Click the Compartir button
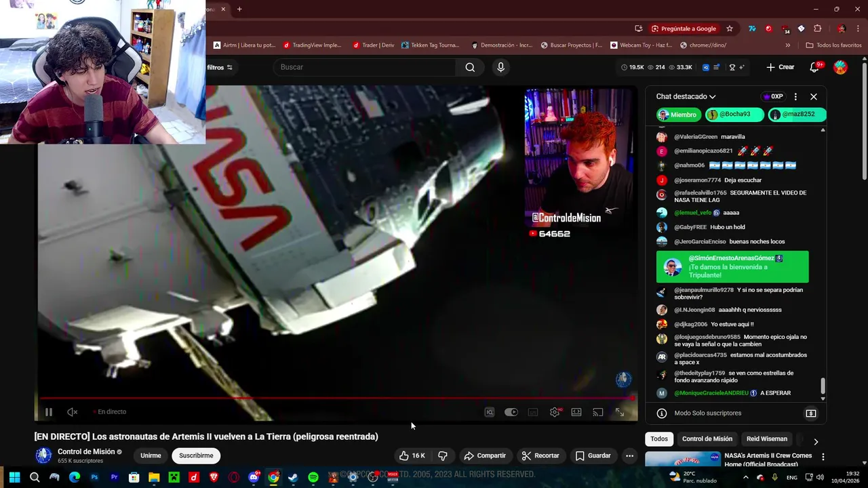The image size is (868, 488). click(x=485, y=455)
